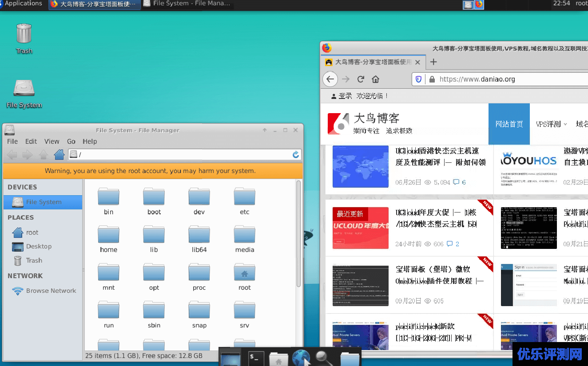Select the run folder

pos(109,315)
